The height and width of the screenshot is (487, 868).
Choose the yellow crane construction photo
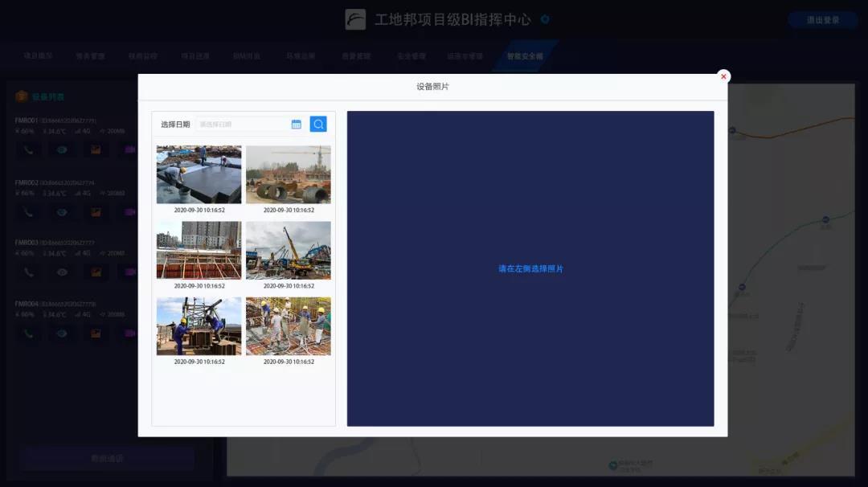pos(288,250)
